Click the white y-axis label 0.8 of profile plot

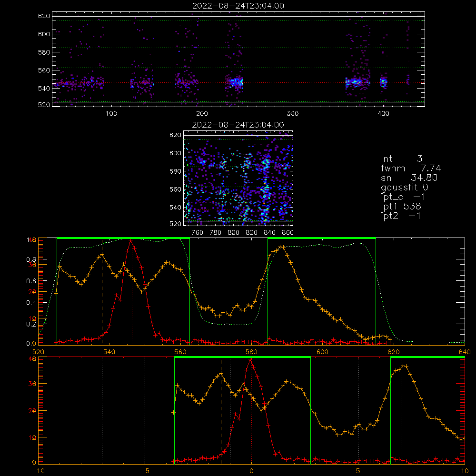pos(30,259)
